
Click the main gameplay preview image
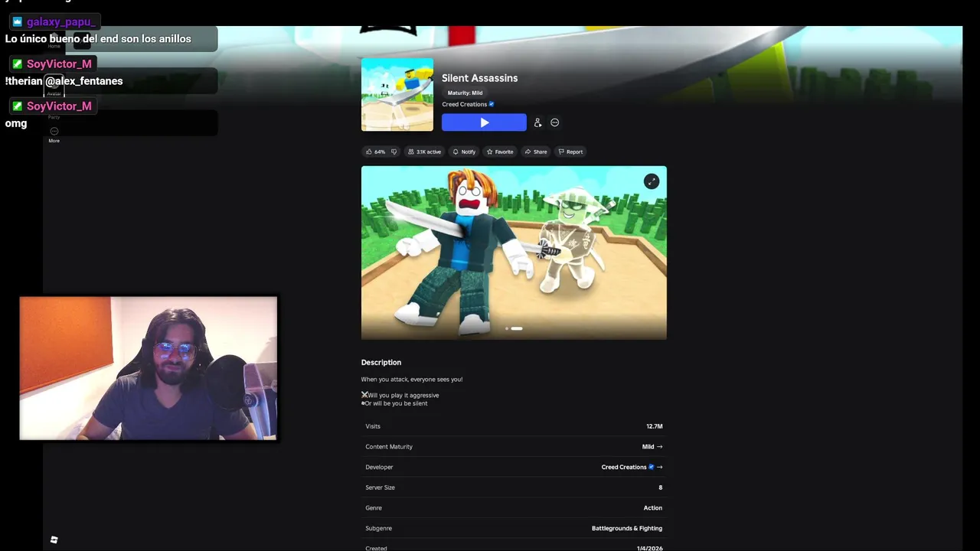pyautogui.click(x=514, y=253)
